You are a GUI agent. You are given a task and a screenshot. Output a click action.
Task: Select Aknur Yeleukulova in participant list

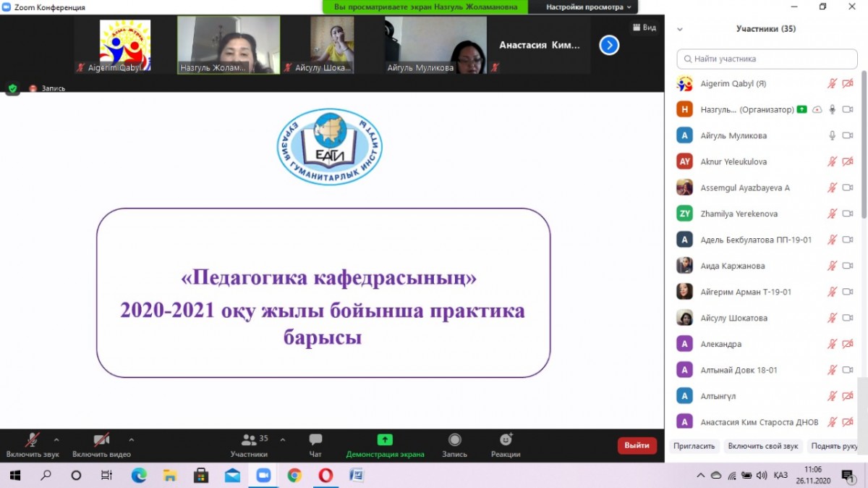point(733,161)
